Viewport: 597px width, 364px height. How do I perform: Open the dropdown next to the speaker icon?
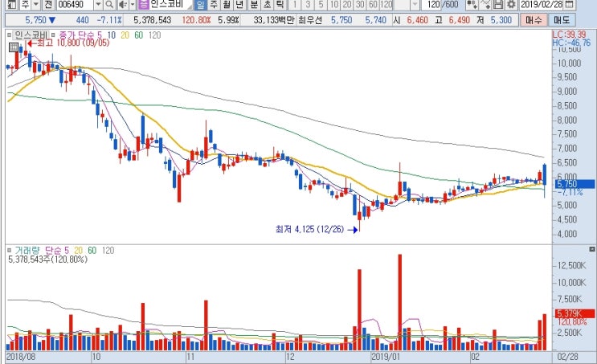pyautogui.click(x=133, y=5)
